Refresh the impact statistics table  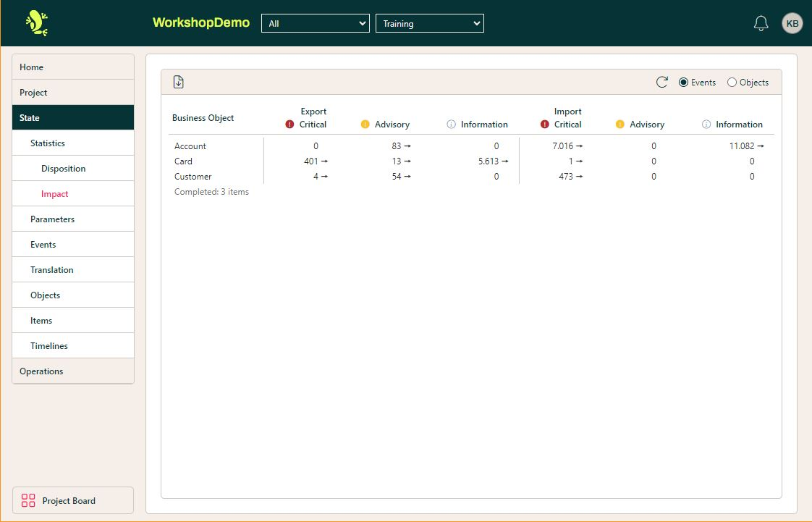(x=661, y=83)
